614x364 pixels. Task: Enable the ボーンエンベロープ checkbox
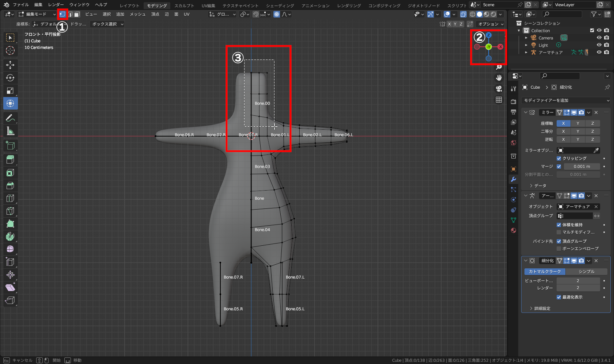pyautogui.click(x=559, y=249)
